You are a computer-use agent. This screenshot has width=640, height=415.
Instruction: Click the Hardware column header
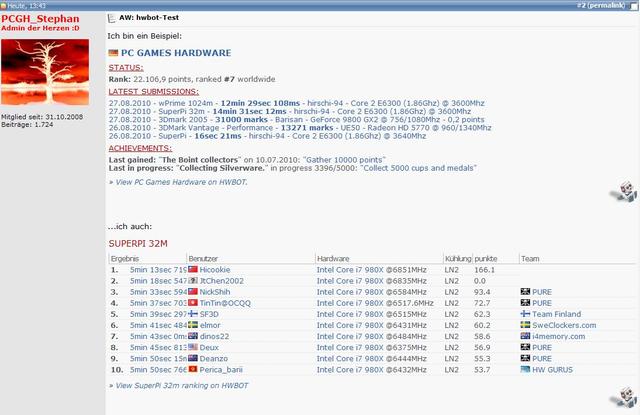tap(333, 259)
